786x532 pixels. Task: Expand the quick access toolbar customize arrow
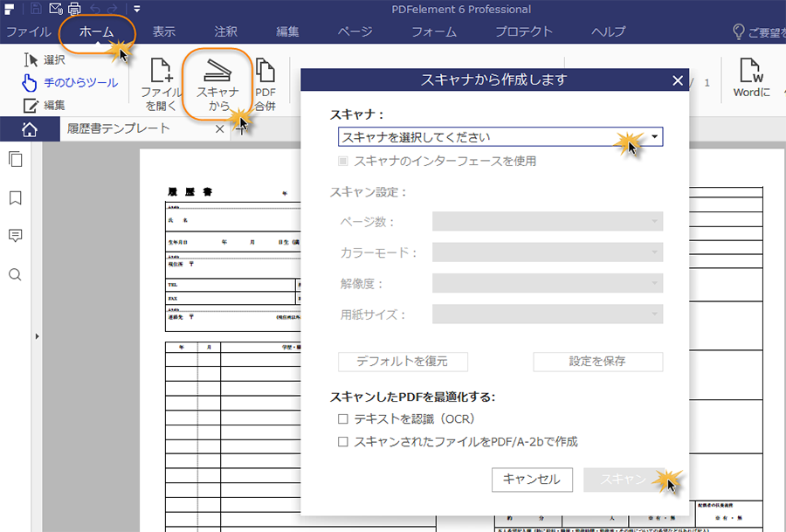tap(137, 9)
